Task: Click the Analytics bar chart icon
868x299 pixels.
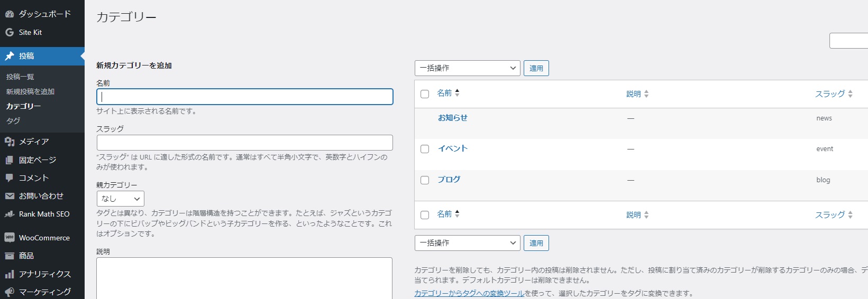Action: [10, 274]
